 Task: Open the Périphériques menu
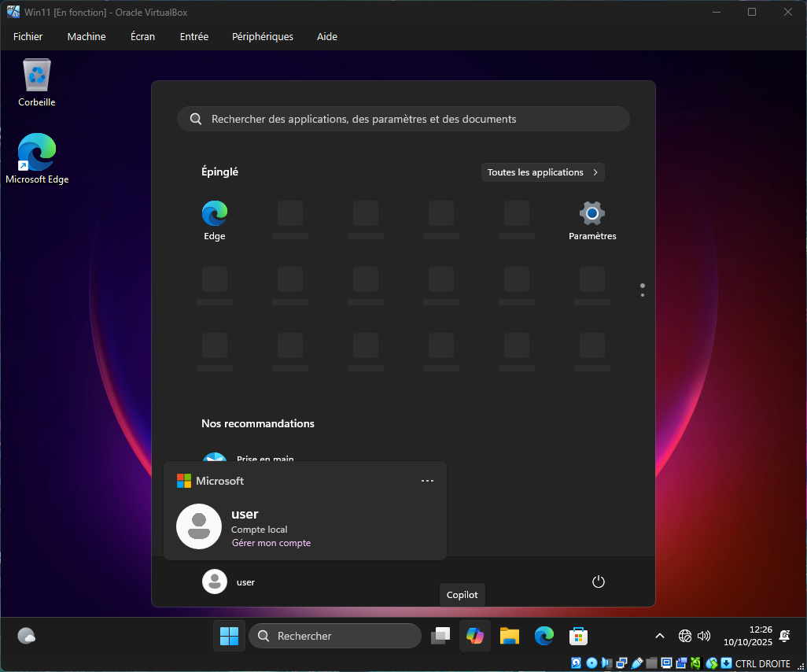coord(262,36)
